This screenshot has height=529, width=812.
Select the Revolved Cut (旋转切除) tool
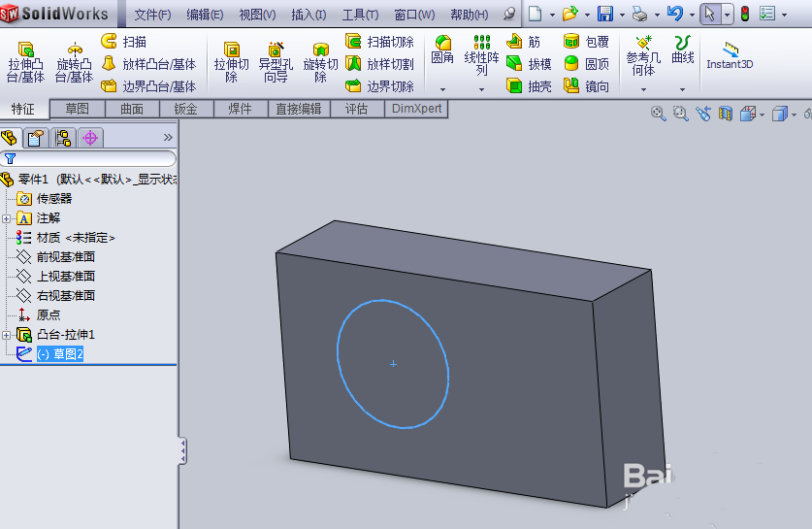point(320,63)
